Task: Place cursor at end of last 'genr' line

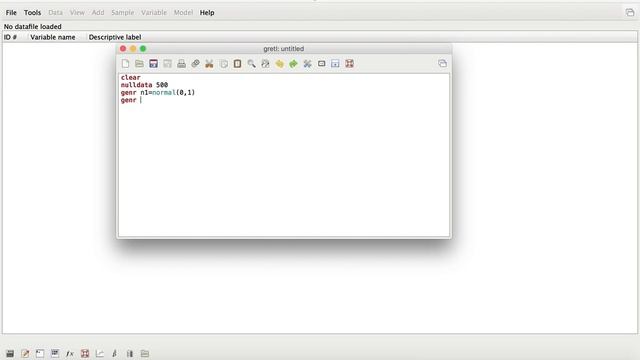Action: click(141, 100)
